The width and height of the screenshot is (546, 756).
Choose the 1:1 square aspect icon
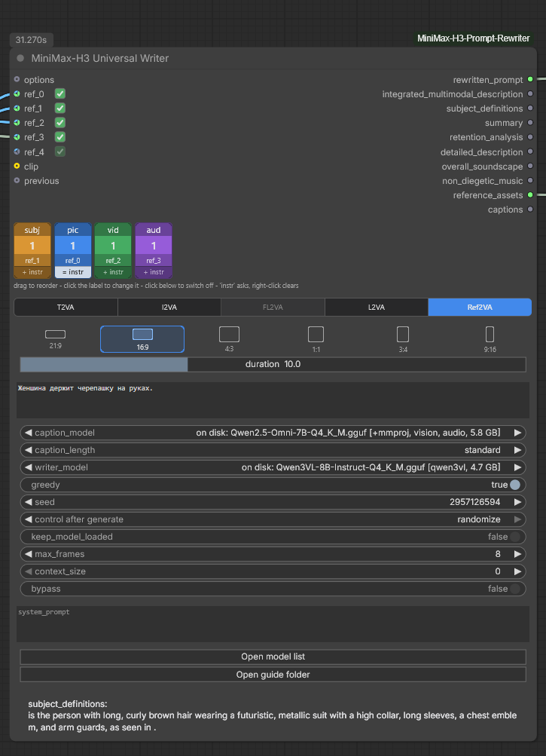(x=316, y=334)
